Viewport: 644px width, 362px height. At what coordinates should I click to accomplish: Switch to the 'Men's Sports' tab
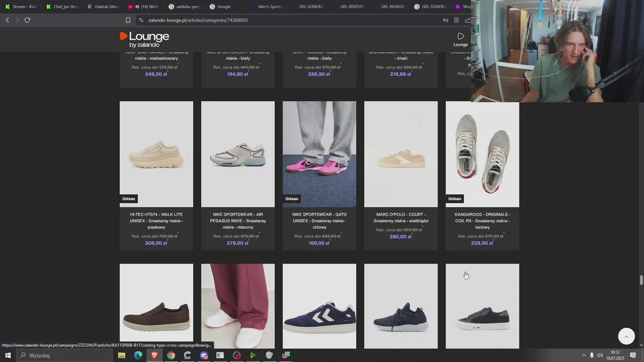[x=267, y=7]
